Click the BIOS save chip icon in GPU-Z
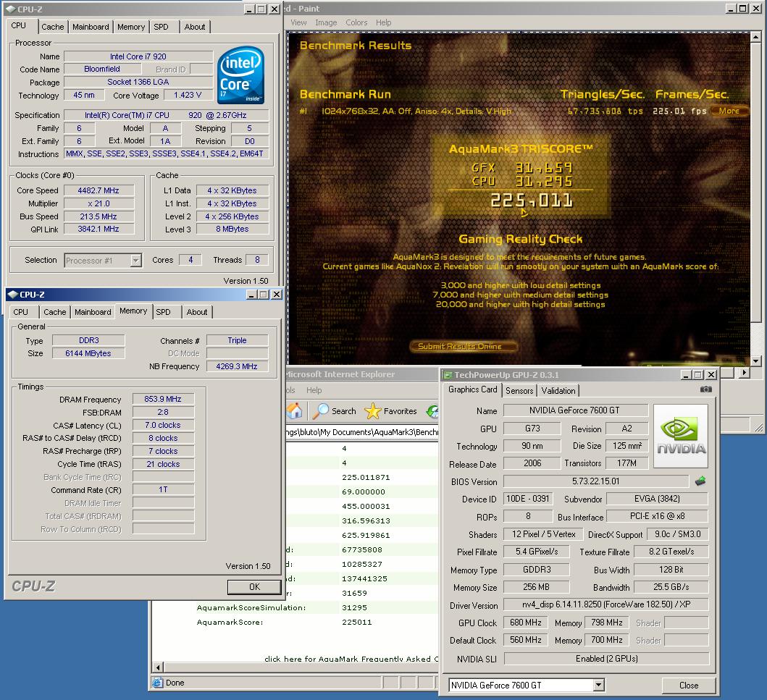This screenshot has height=700, width=767. tap(700, 481)
